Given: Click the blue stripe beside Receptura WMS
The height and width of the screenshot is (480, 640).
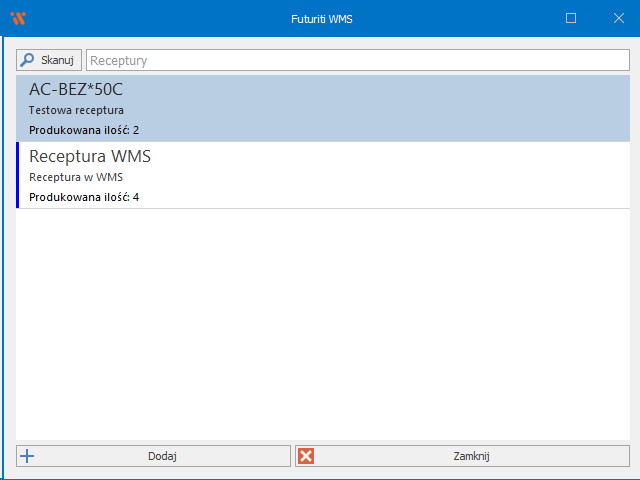Looking at the screenshot, I should [18, 175].
